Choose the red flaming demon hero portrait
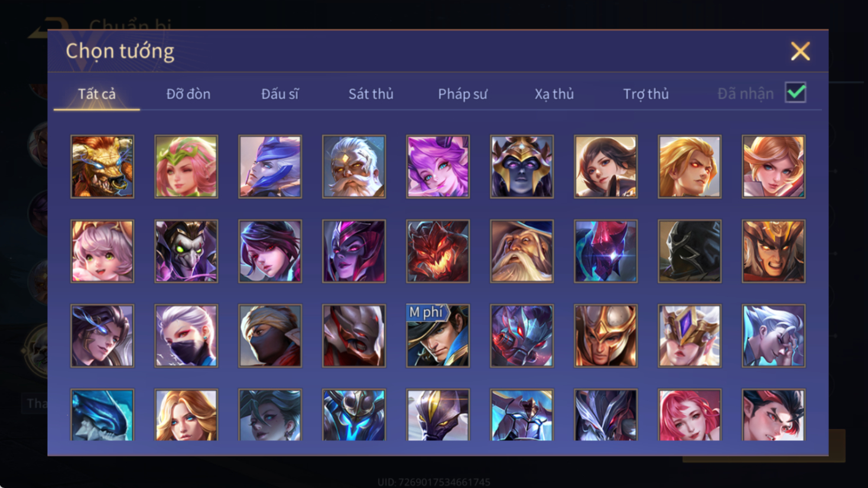This screenshot has width=868, height=488. [x=438, y=251]
